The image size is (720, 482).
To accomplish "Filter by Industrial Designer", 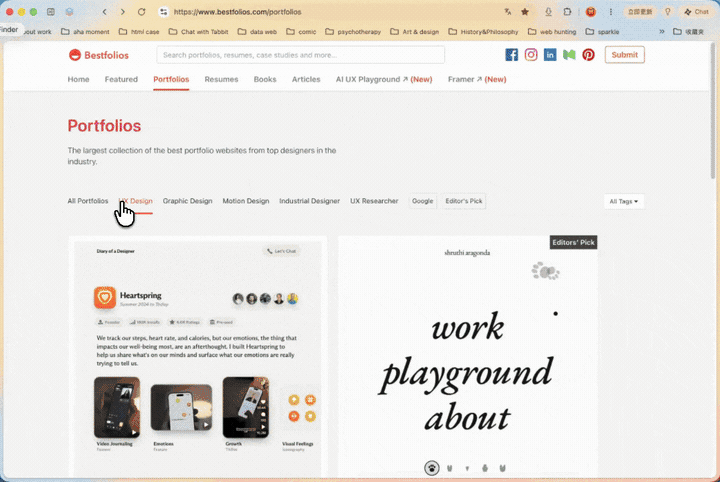I will 309,201.
